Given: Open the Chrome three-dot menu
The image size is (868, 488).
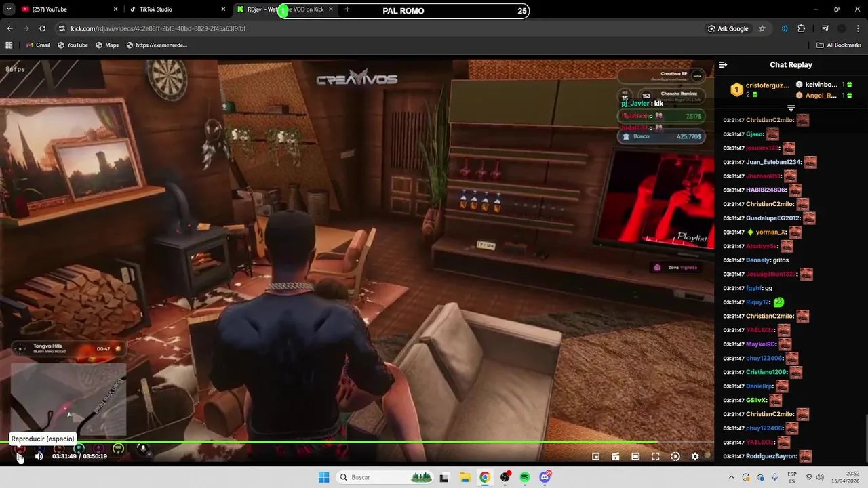Looking at the screenshot, I should pos(858,28).
